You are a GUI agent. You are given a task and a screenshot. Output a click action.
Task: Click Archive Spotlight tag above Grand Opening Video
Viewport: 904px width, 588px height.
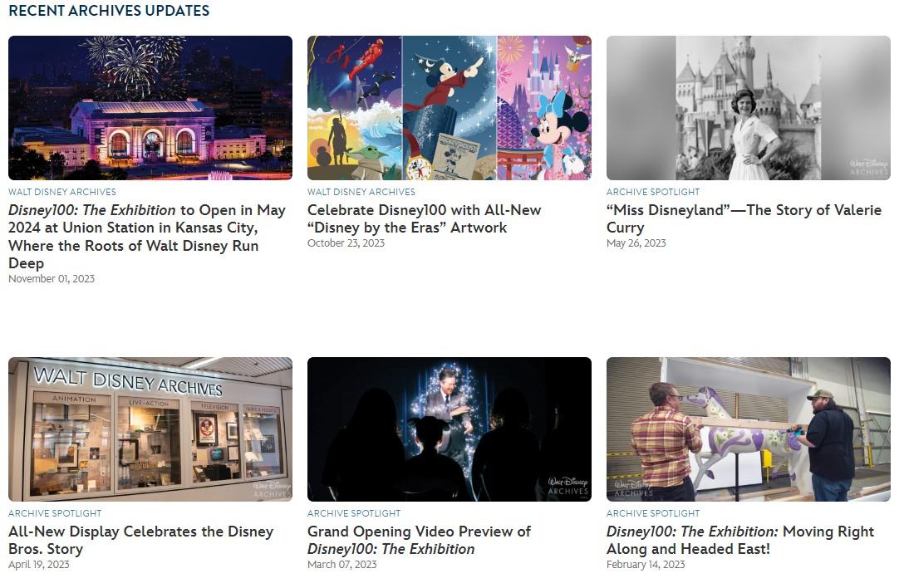pos(354,513)
